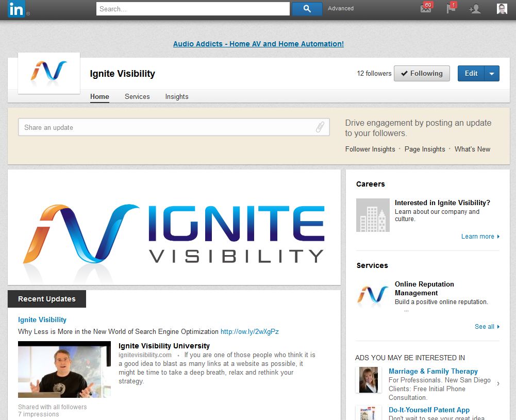The height and width of the screenshot is (420, 516).
Task: Open Do-It-Yourself Patent App ad
Action: click(x=429, y=410)
